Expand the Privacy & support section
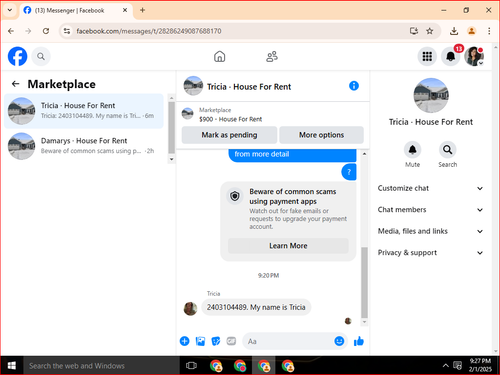 point(430,253)
